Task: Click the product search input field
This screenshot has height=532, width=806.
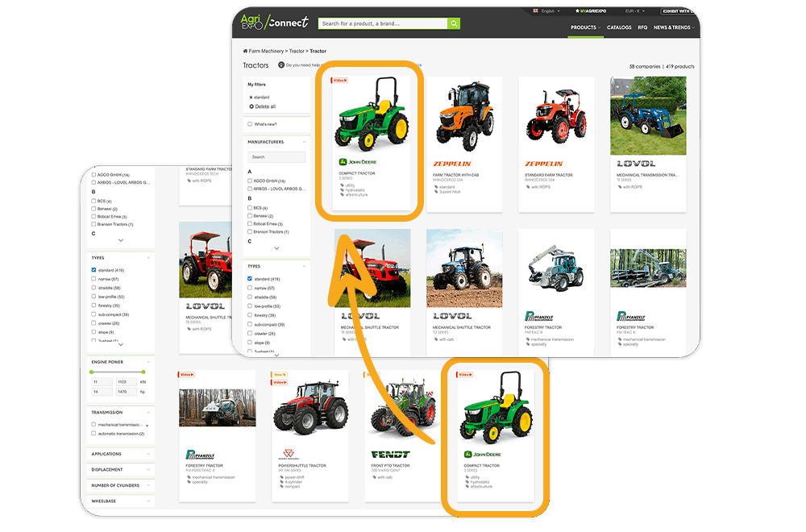Action: click(383, 23)
